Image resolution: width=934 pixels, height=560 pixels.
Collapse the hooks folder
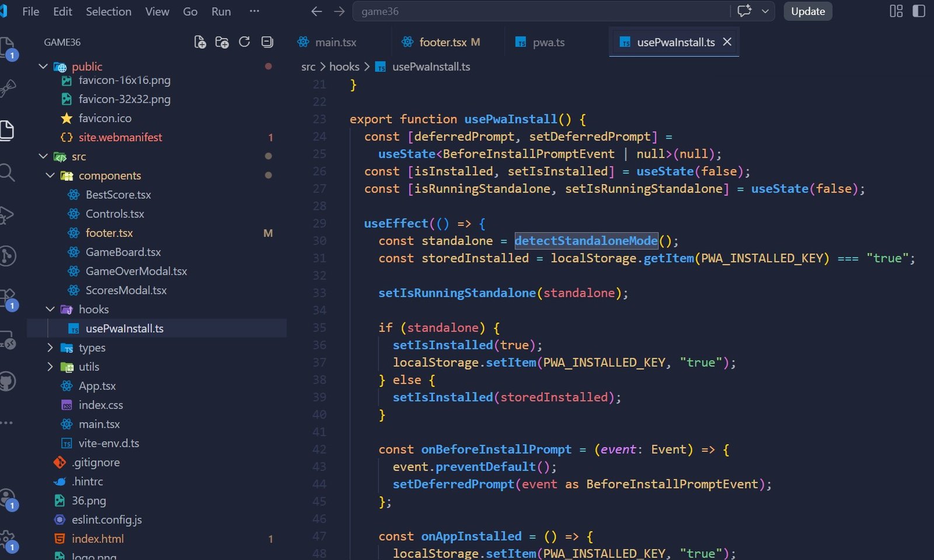50,309
